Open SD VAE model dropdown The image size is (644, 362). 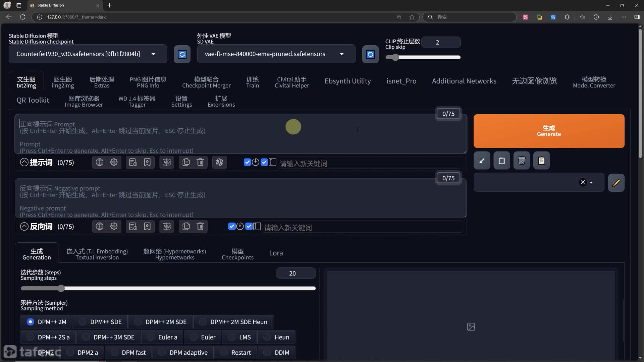[276, 54]
